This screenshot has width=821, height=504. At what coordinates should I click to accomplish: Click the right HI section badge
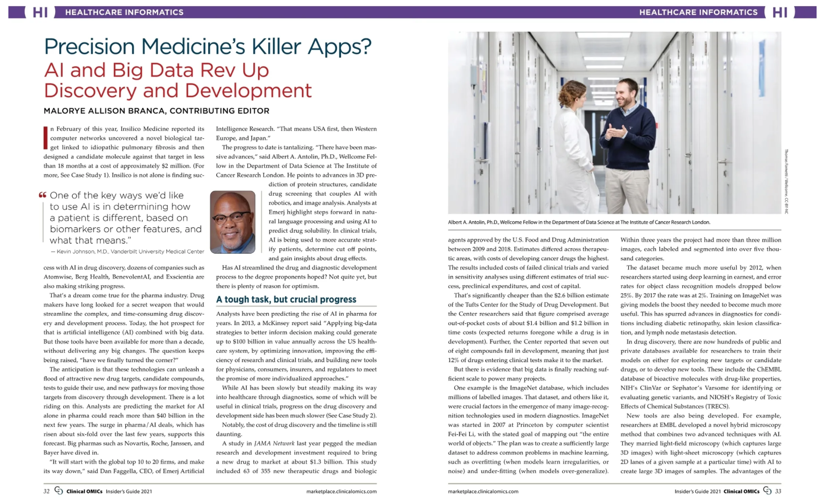[x=780, y=12]
